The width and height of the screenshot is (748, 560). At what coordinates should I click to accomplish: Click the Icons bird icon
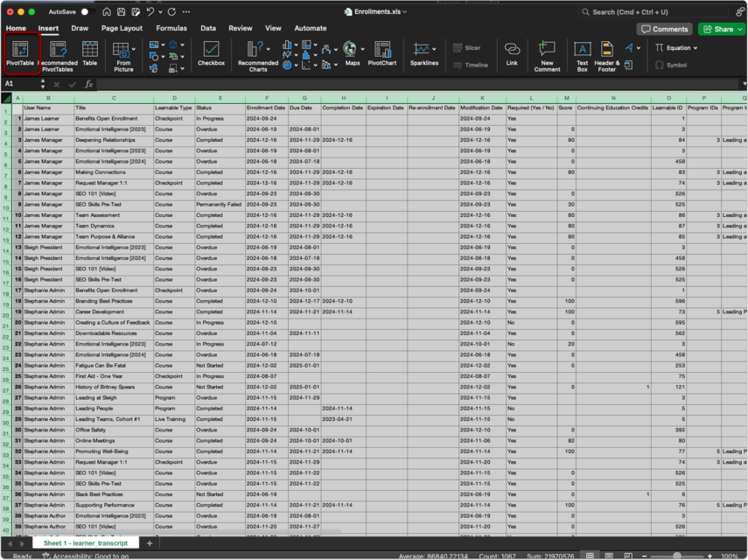click(154, 69)
